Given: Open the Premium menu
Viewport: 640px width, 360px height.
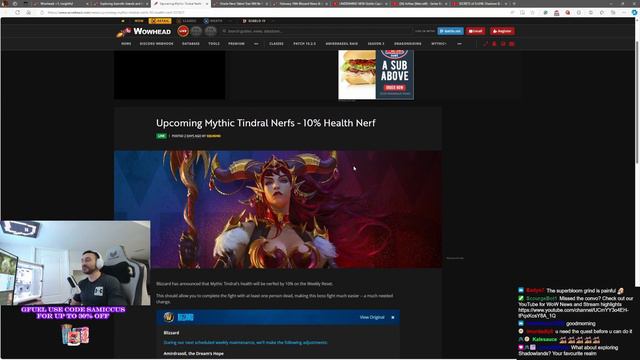Looking at the screenshot, I should tap(236, 44).
